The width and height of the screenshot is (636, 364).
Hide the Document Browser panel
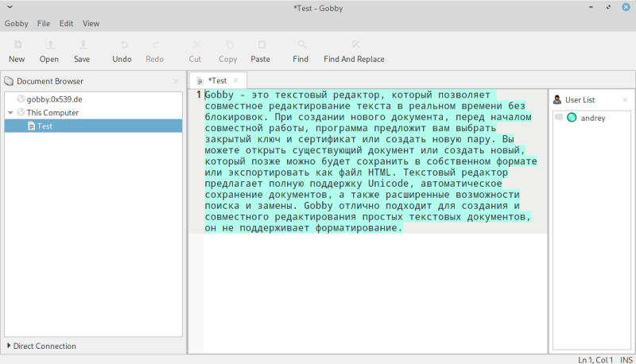tap(176, 81)
